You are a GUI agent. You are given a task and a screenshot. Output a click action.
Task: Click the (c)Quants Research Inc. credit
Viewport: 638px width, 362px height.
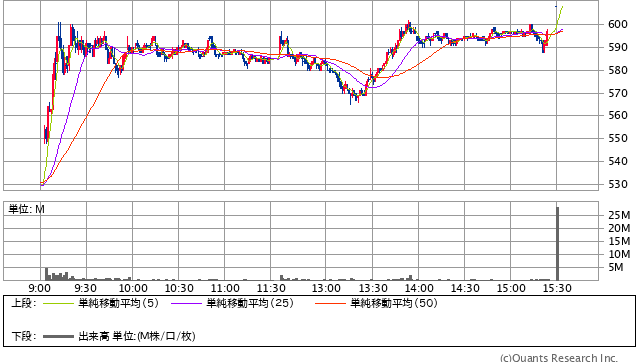click(559, 358)
